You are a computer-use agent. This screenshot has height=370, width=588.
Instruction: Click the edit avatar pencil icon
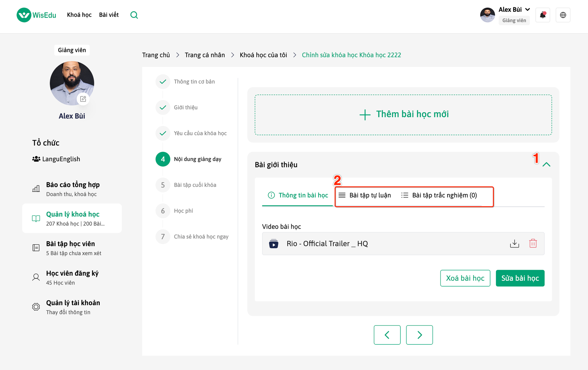coord(83,99)
